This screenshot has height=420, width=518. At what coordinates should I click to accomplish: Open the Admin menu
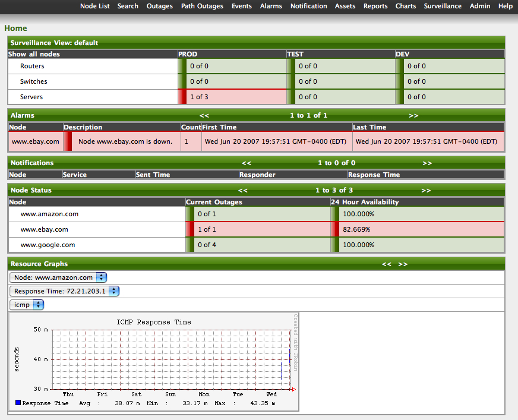click(x=480, y=7)
